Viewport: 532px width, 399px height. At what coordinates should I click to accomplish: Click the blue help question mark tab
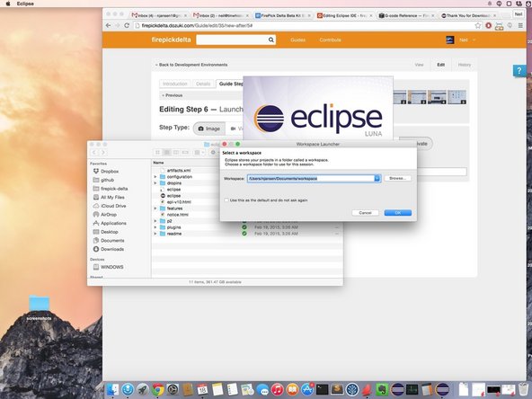[x=519, y=71]
